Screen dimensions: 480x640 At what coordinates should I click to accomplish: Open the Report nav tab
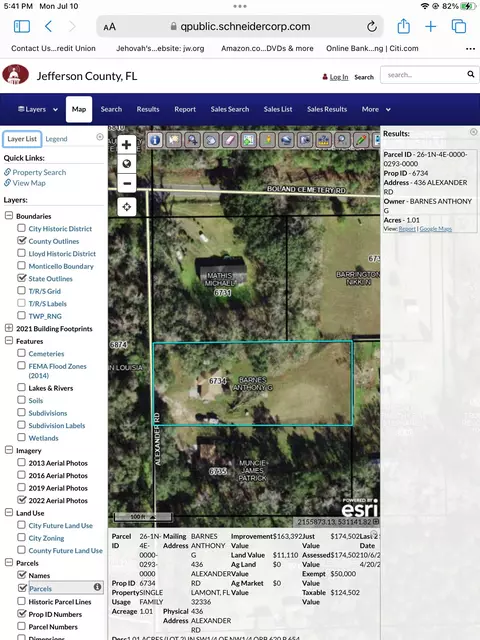coord(185,109)
